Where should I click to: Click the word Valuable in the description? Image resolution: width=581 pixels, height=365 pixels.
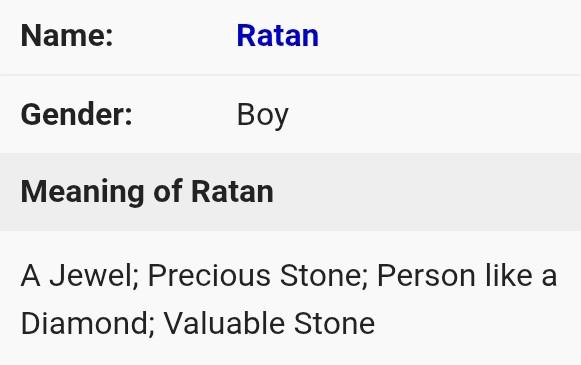click(225, 323)
